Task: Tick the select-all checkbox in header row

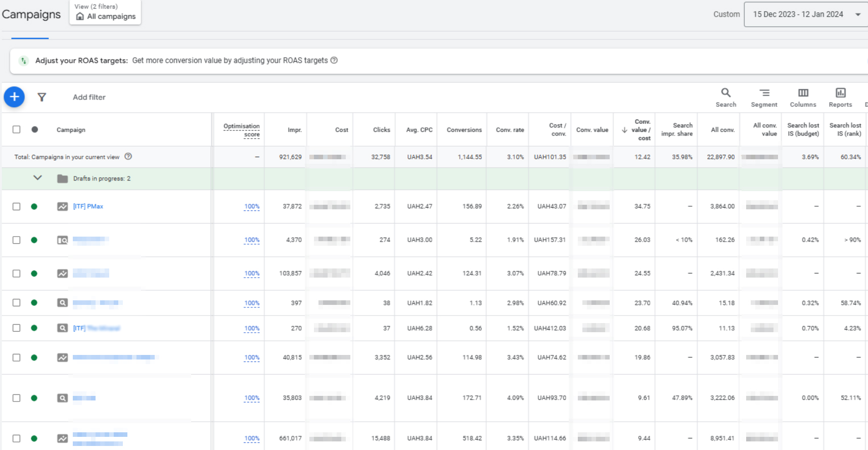Action: pos(17,129)
